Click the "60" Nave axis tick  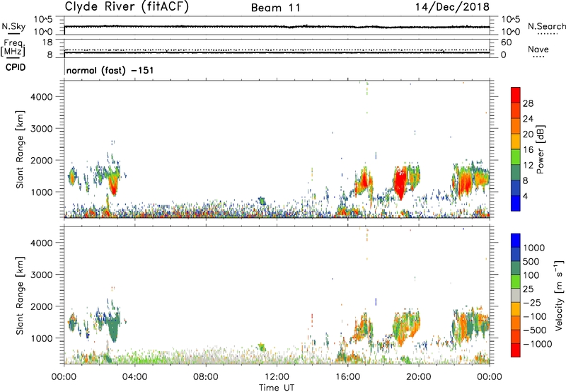(x=506, y=42)
